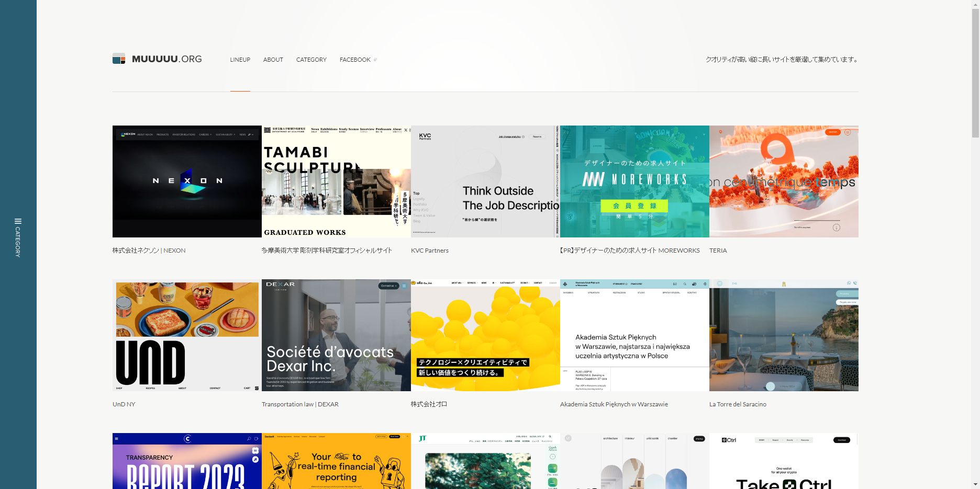Click the MUUUUU.ORG logo icon
This screenshot has width=980, height=489.
click(119, 59)
